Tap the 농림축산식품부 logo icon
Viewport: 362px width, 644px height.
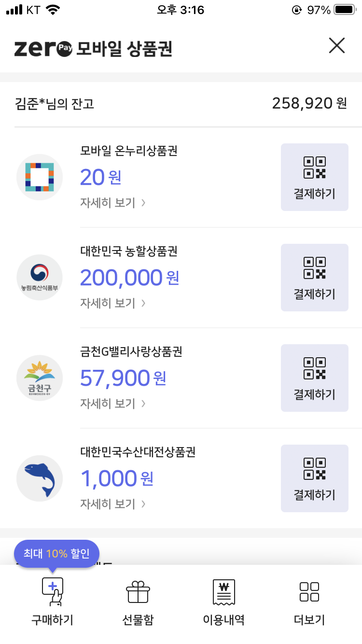[40, 278]
